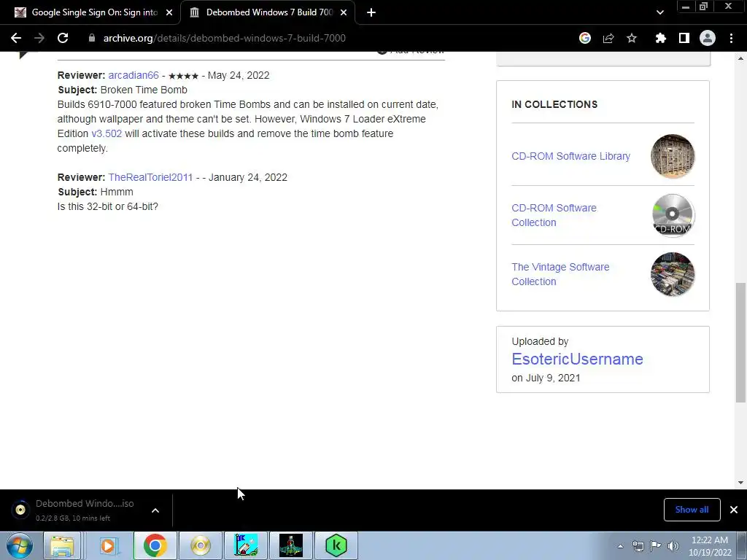Select the Debombed Windows 7 Build tab
The image size is (747, 560).
[x=268, y=12]
